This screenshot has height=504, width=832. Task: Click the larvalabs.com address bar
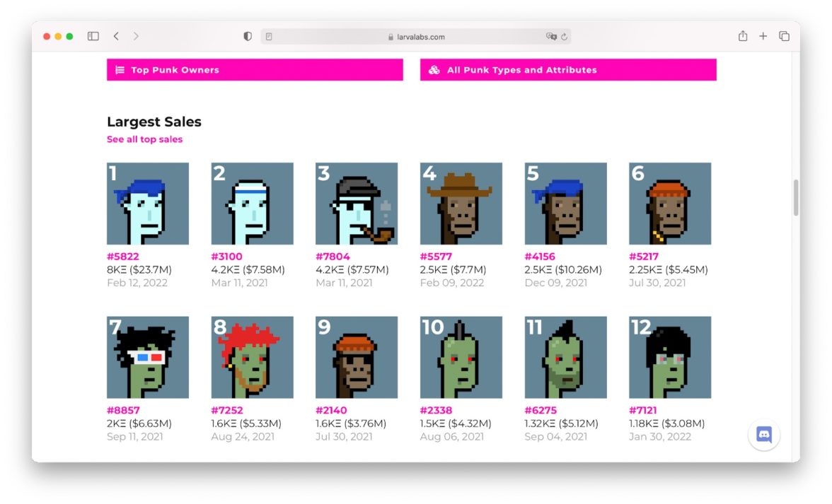[x=417, y=37]
